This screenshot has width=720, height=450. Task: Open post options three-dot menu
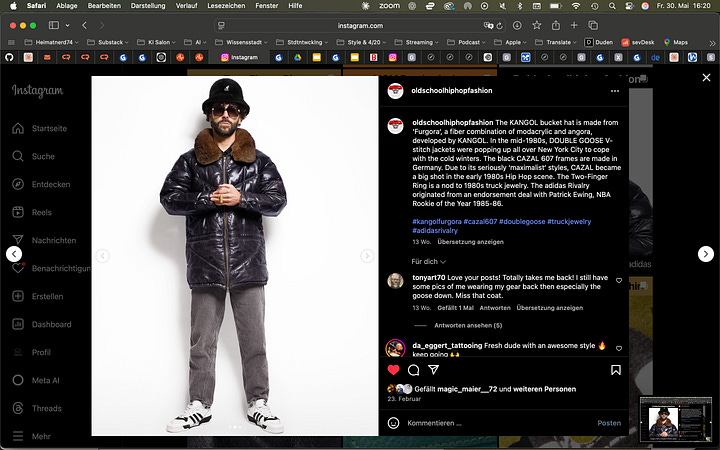tap(615, 91)
